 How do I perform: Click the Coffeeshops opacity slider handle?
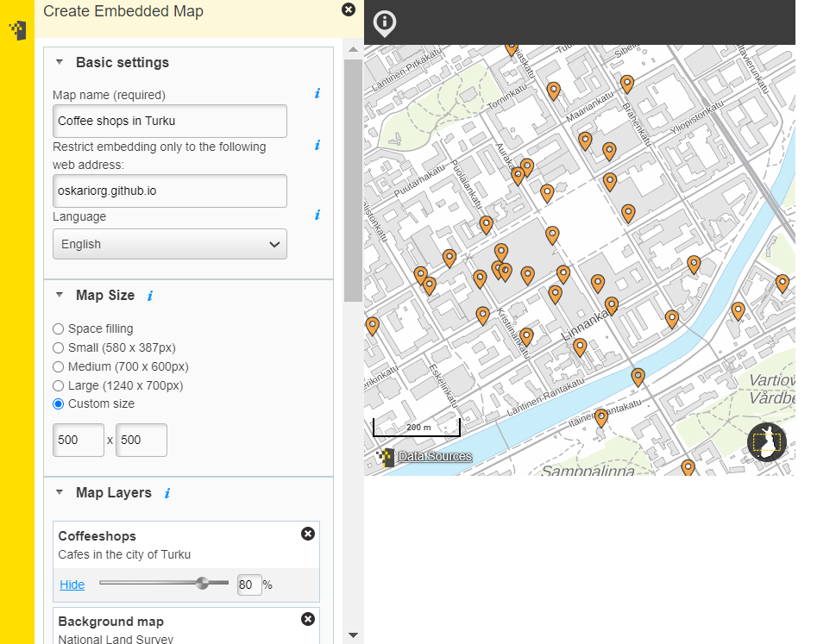click(202, 584)
